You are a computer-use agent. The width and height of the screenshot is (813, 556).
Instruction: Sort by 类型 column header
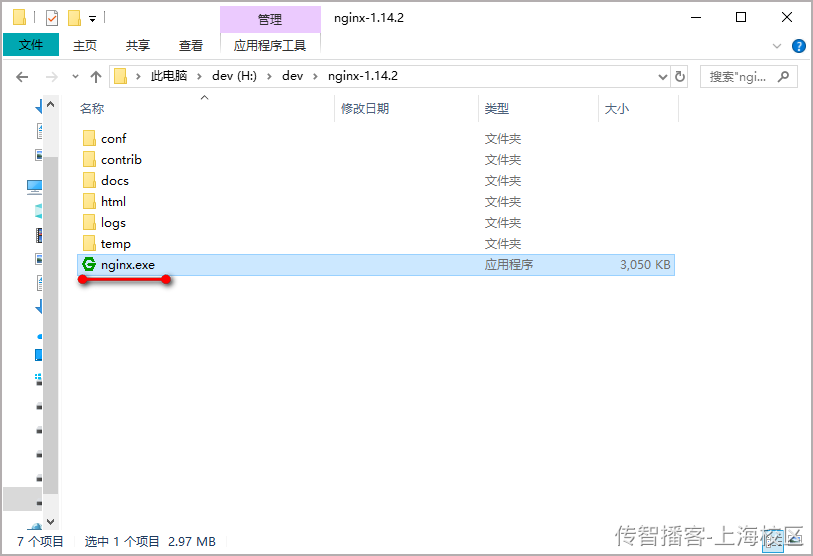[496, 108]
